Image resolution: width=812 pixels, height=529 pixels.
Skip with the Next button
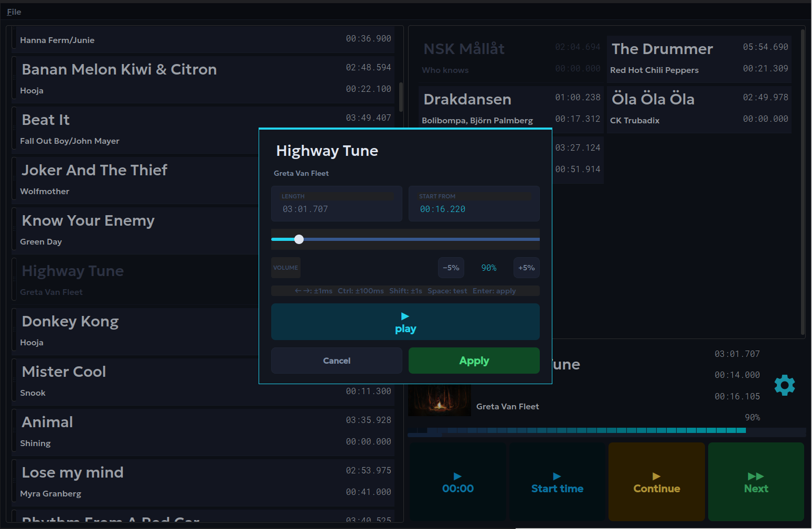coord(756,482)
